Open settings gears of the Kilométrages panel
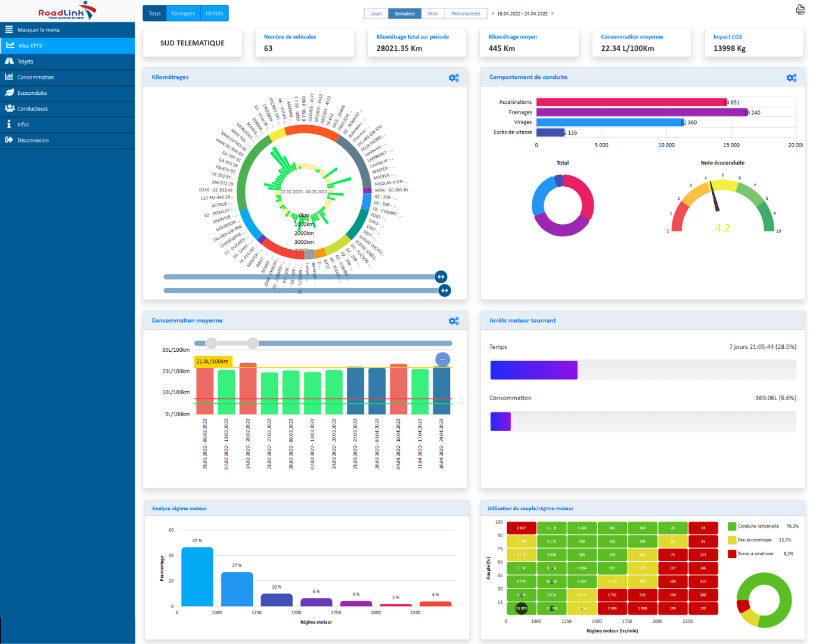The width and height of the screenshot is (813, 644). pos(454,78)
